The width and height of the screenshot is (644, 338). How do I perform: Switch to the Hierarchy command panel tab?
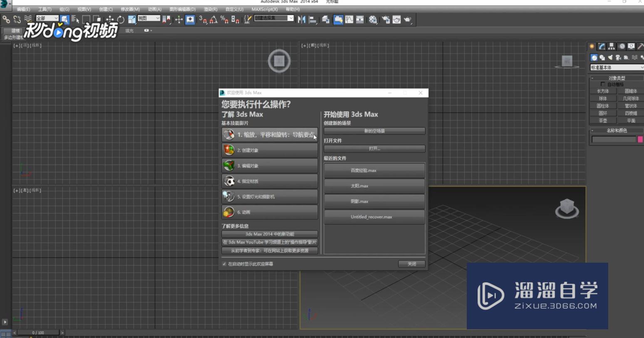[x=612, y=46]
